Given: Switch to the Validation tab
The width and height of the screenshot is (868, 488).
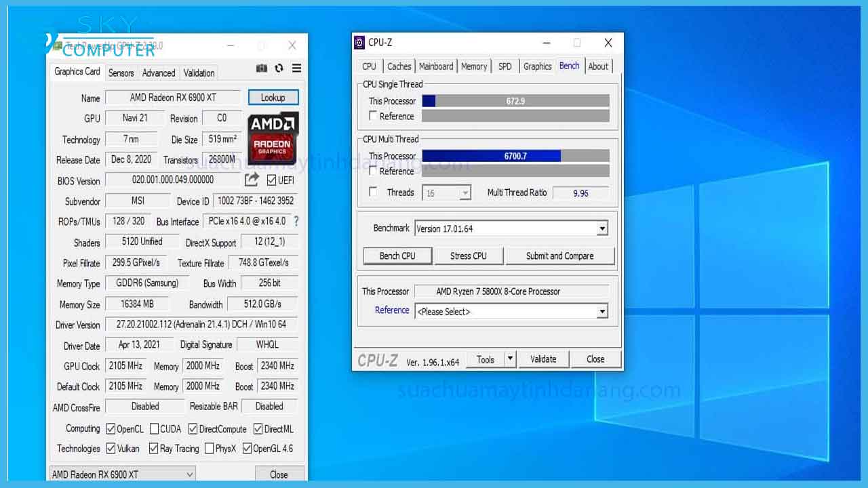Looking at the screenshot, I should [x=199, y=73].
